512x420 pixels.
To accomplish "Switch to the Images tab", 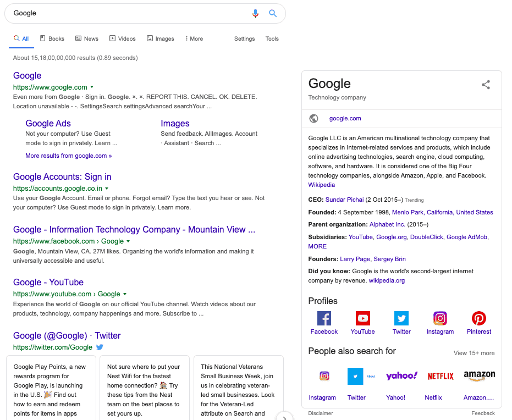I will [x=161, y=38].
